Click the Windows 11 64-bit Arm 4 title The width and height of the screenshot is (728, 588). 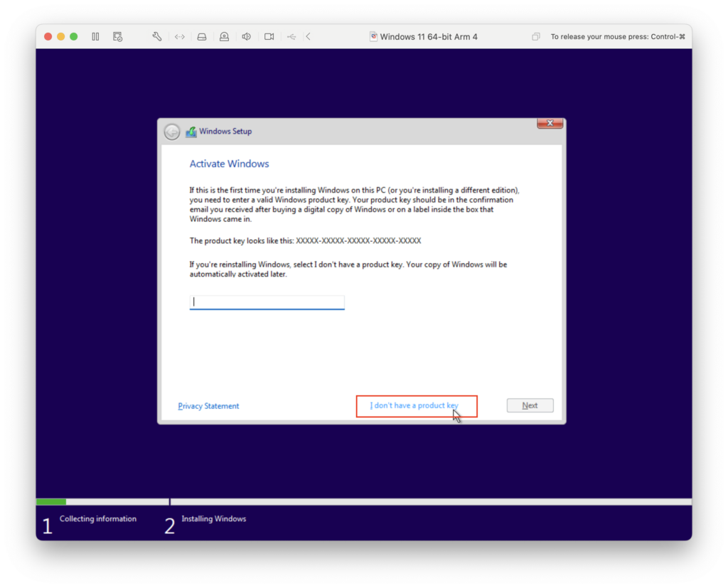click(429, 37)
